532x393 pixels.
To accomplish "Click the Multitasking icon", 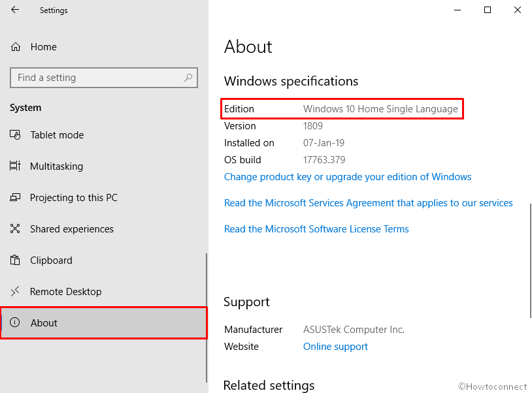I will (x=15, y=166).
